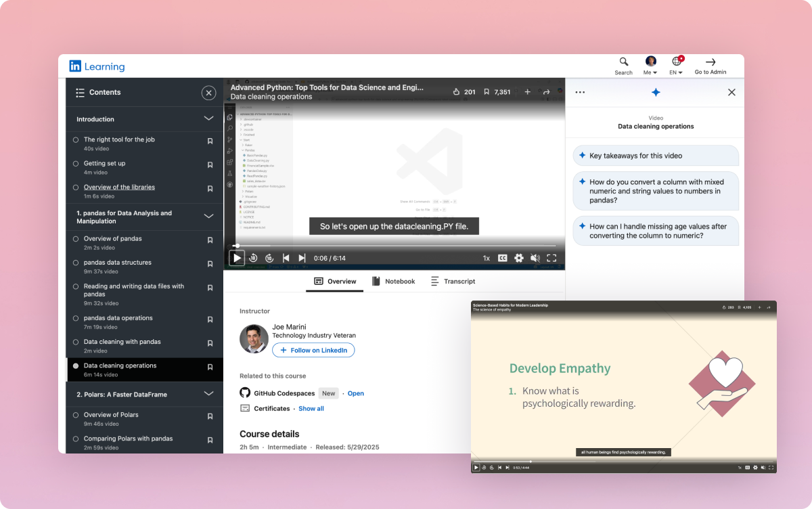This screenshot has width=812, height=509.
Task: Select 'Key takeaways for this video' prompt
Action: click(x=656, y=156)
